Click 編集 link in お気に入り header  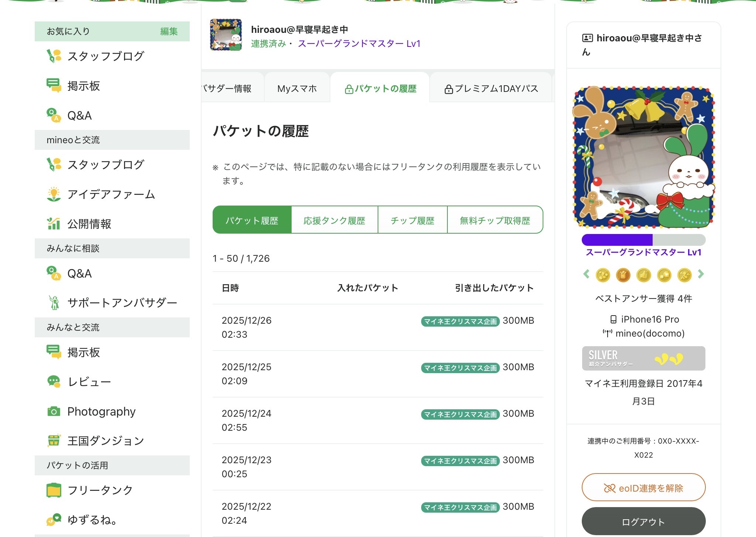169,31
